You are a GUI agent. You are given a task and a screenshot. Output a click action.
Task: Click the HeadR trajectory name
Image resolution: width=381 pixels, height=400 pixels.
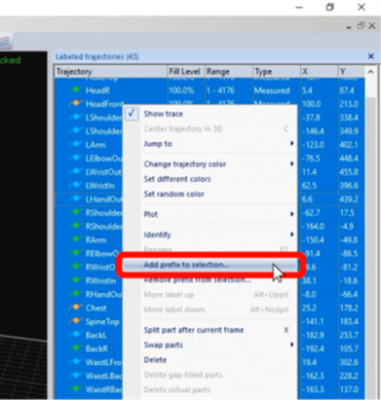pos(98,90)
